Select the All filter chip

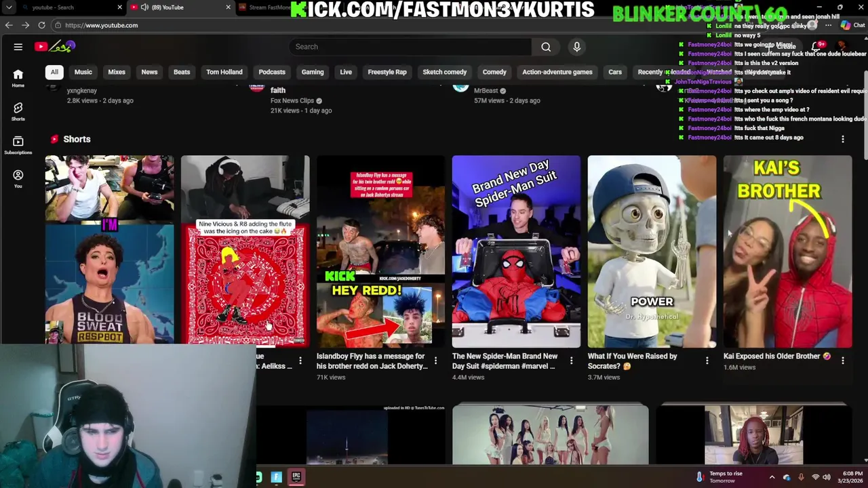click(54, 72)
